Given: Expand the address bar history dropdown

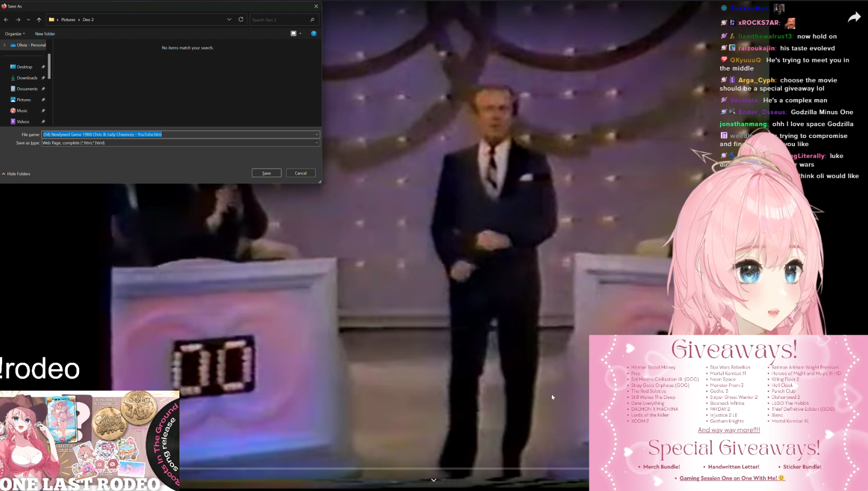Looking at the screenshot, I should [x=230, y=19].
